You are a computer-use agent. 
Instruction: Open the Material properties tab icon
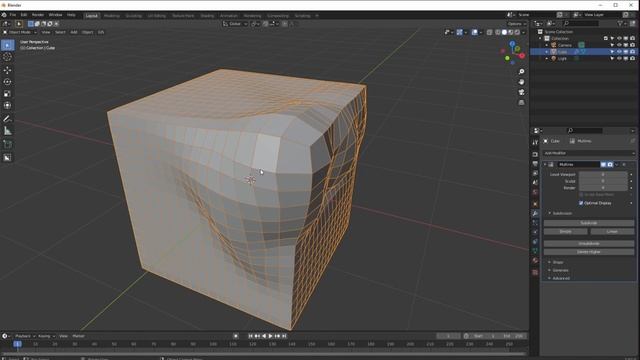tap(535, 260)
